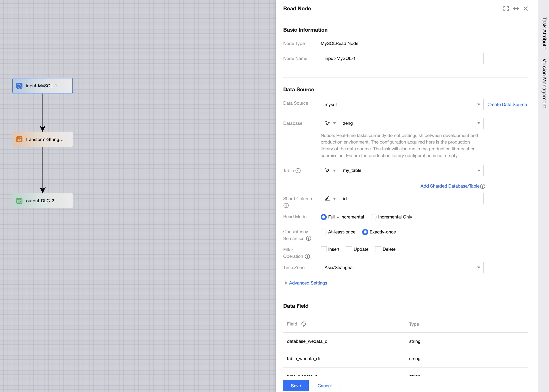
Task: Open the Data Source mysql dropdown
Action: 402,104
